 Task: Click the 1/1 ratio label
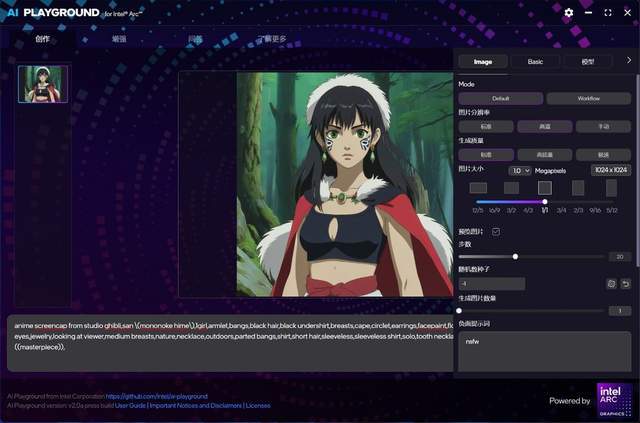point(545,210)
